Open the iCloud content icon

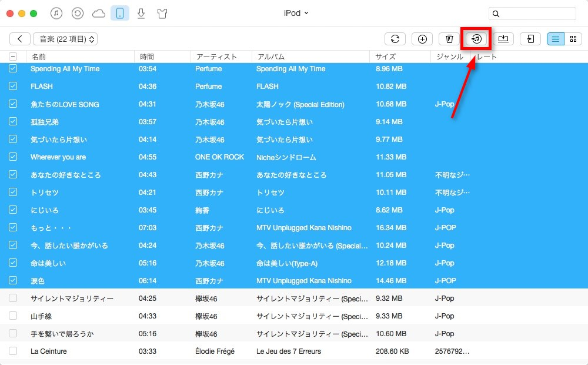tap(99, 14)
